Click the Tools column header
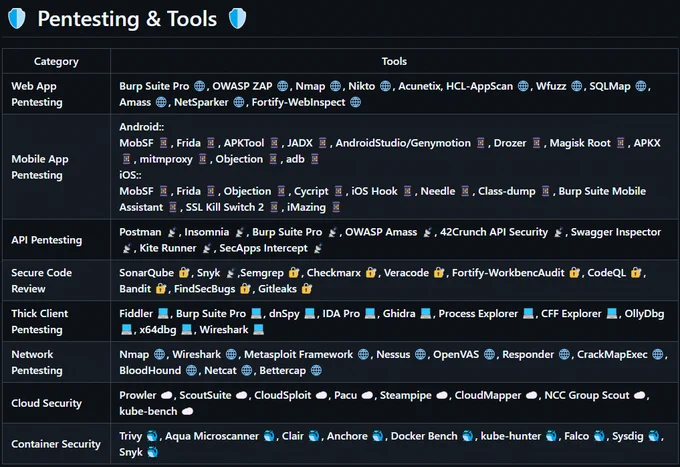680x467 pixels. point(394,61)
